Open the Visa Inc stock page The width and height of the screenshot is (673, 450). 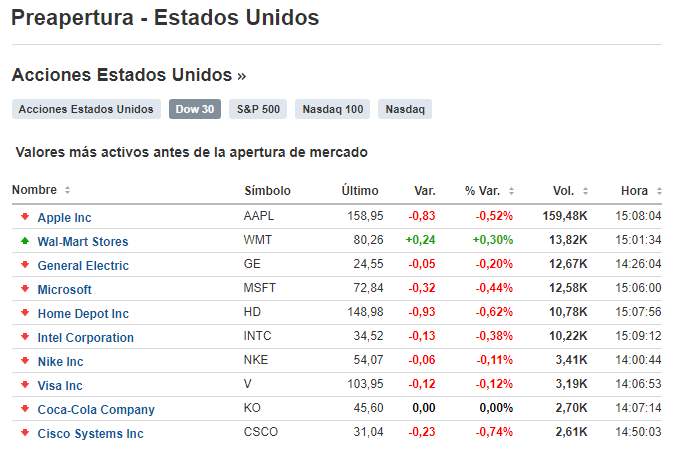click(x=60, y=385)
